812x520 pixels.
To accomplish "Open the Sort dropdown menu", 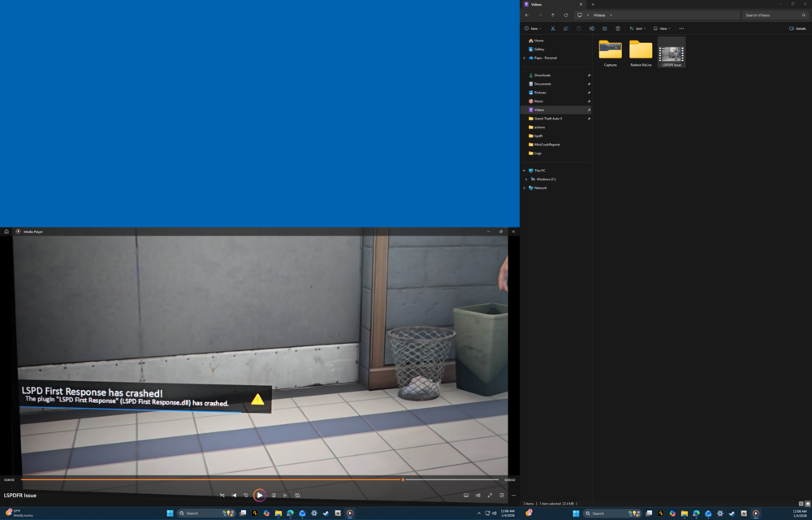I will click(638, 28).
